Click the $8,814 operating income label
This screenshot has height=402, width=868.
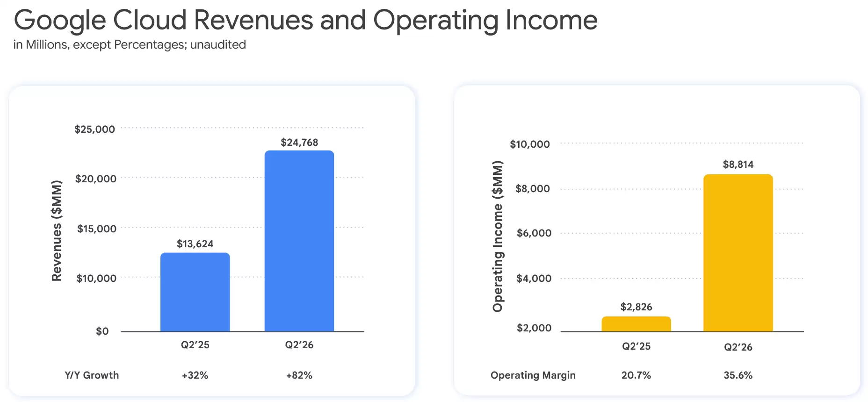[x=738, y=164]
